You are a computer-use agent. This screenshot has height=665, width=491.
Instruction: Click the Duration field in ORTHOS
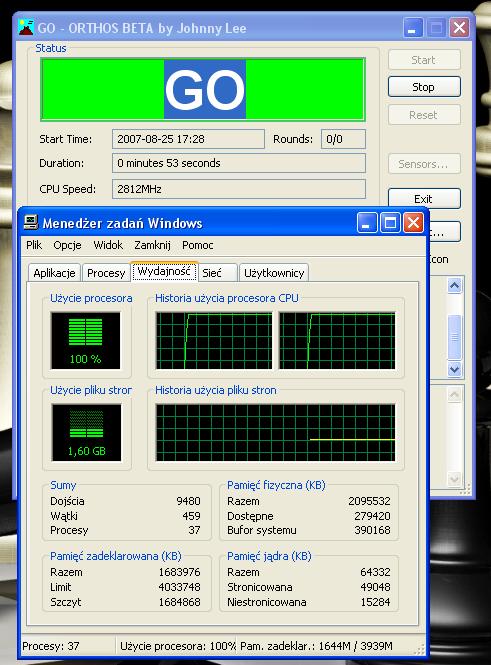click(x=239, y=163)
